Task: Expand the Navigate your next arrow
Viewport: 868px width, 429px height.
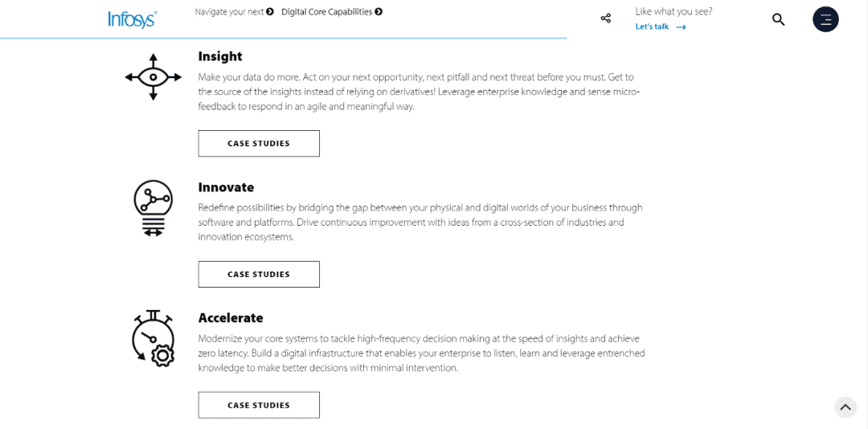Action: click(x=269, y=11)
